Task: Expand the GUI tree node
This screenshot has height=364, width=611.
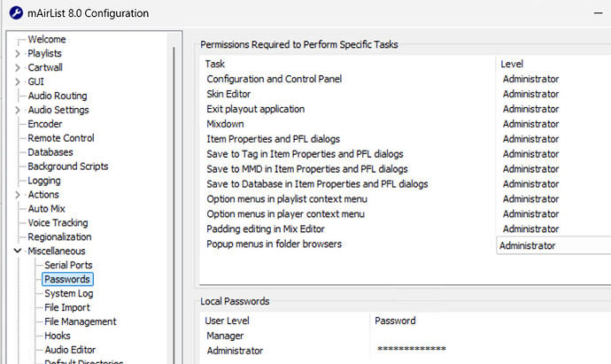Action: point(18,81)
